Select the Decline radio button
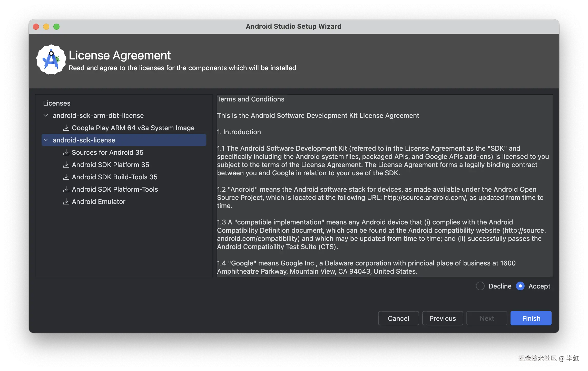 (480, 286)
